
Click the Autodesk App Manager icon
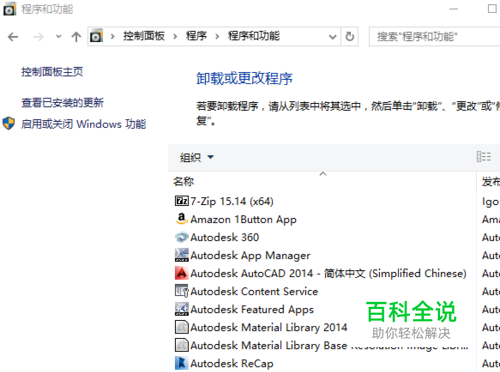click(181, 255)
